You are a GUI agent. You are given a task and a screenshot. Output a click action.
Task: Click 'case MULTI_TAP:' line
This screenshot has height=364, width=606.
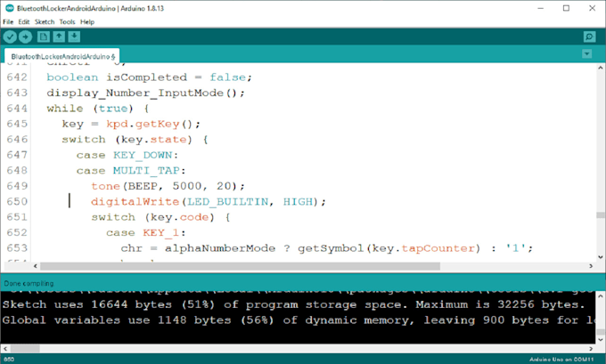point(131,171)
